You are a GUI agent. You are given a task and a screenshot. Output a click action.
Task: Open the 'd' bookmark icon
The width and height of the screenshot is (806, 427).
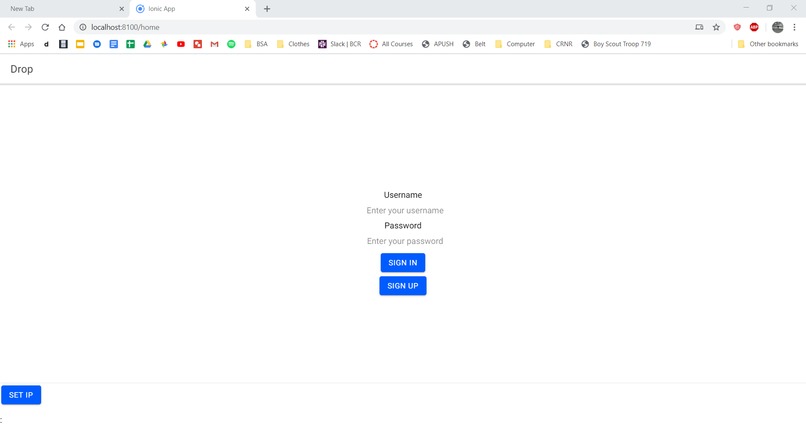click(x=46, y=44)
